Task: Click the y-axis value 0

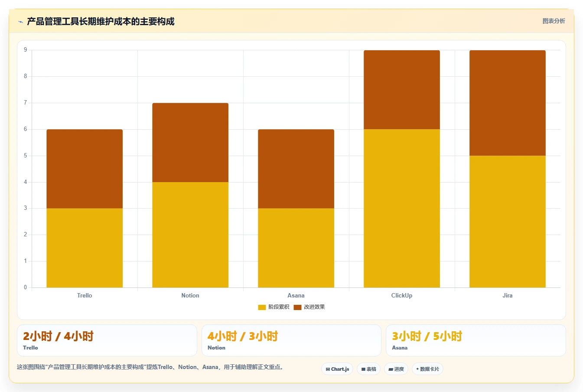Action: 25,287
